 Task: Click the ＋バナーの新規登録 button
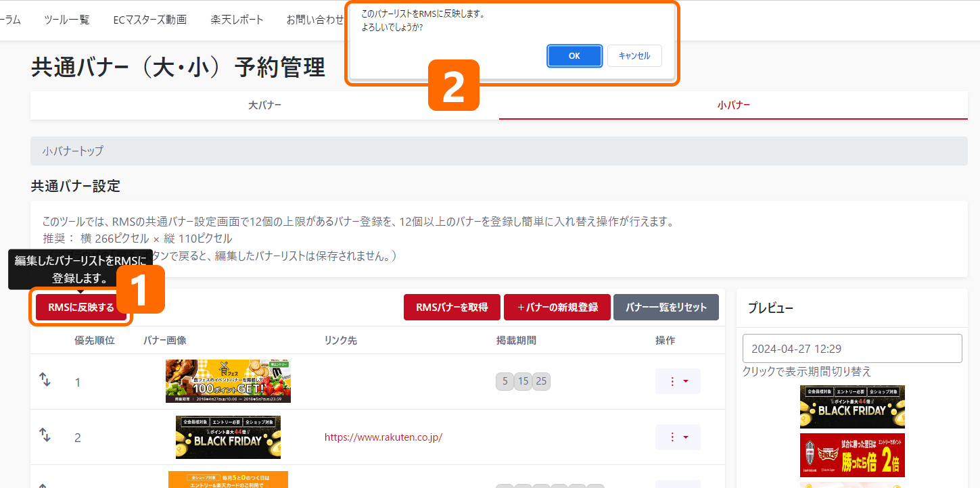pos(557,307)
